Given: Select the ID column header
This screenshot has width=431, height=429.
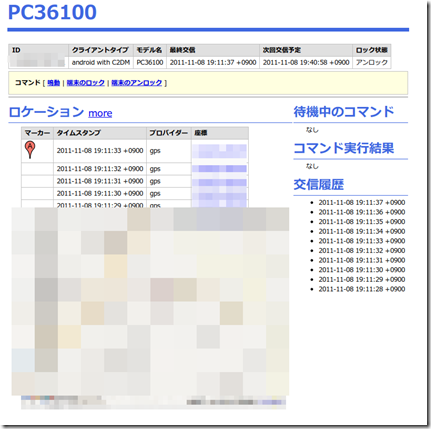Looking at the screenshot, I should point(38,50).
